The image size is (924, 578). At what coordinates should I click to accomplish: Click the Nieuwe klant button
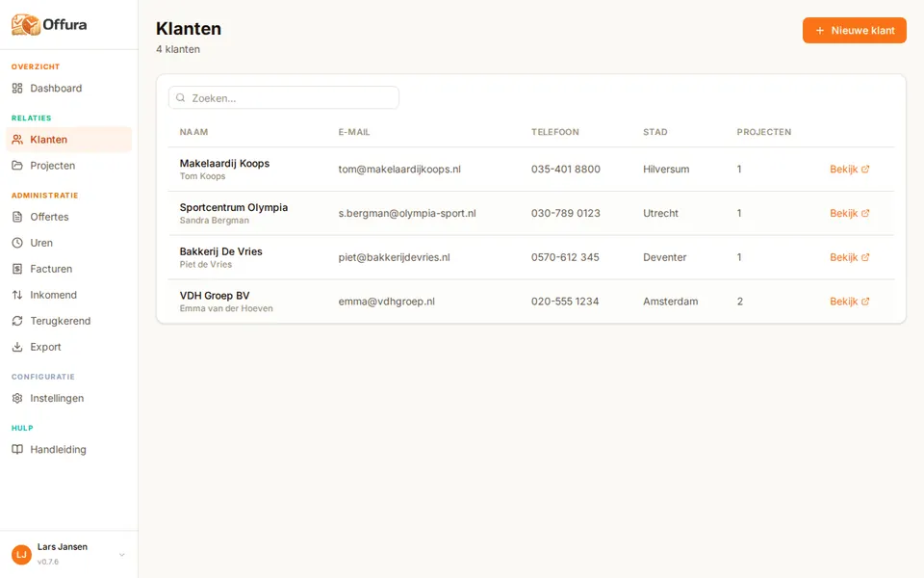point(854,30)
